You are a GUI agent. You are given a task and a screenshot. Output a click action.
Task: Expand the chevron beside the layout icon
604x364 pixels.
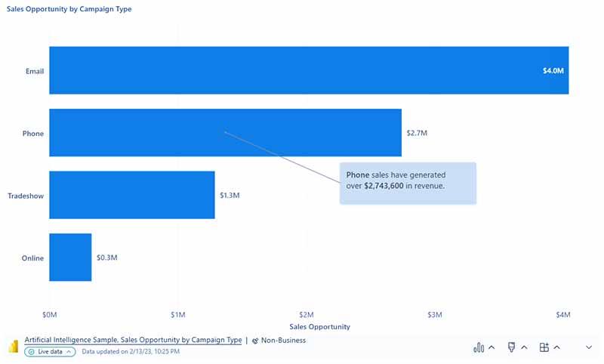click(x=557, y=347)
